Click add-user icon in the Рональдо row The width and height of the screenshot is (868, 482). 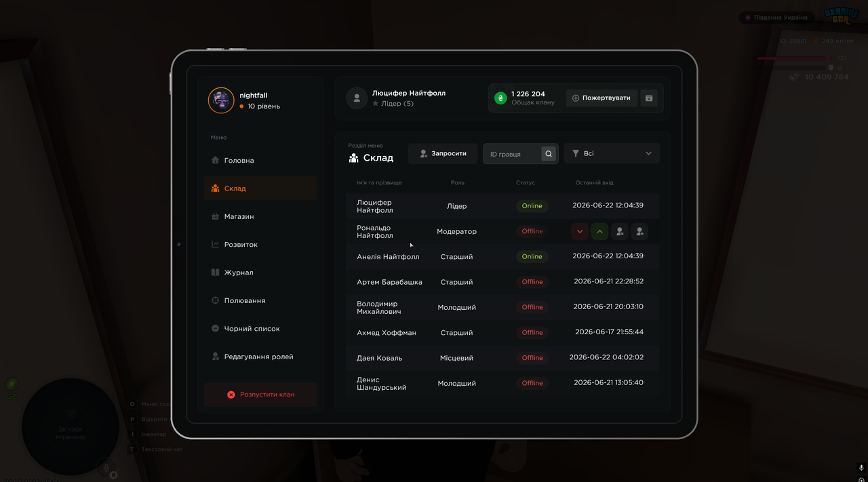(x=639, y=232)
